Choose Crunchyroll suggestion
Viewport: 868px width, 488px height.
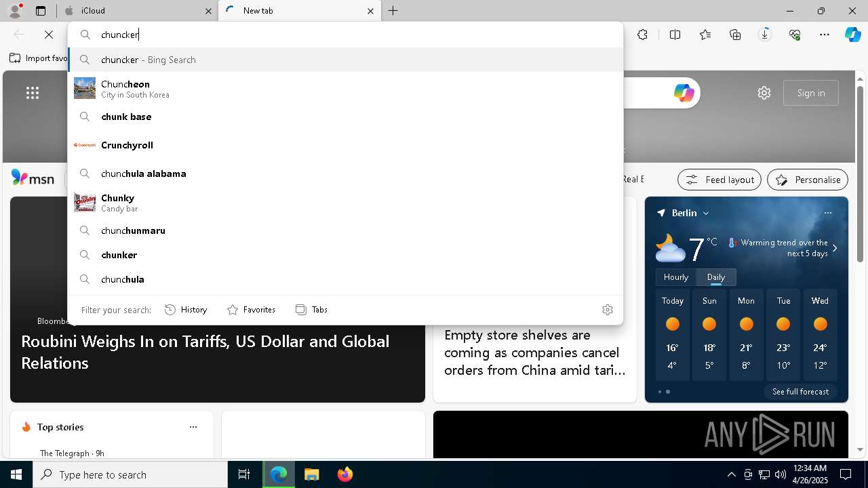[345, 145]
